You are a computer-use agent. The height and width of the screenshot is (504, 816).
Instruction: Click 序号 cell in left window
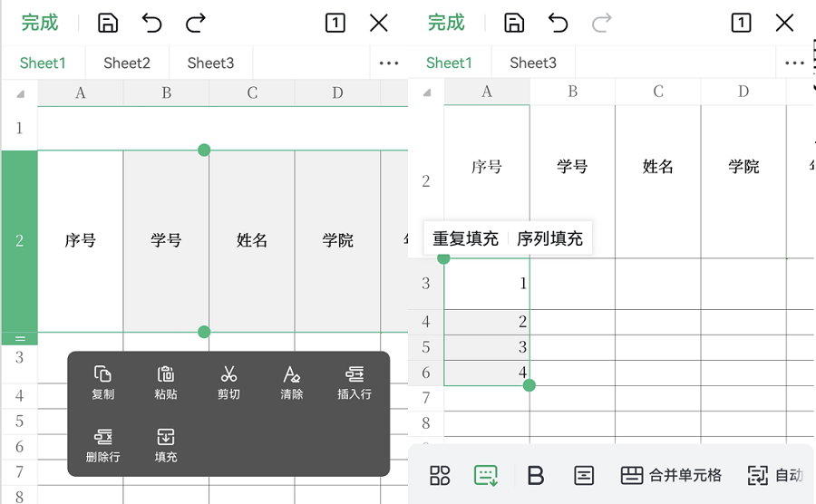pos(80,241)
